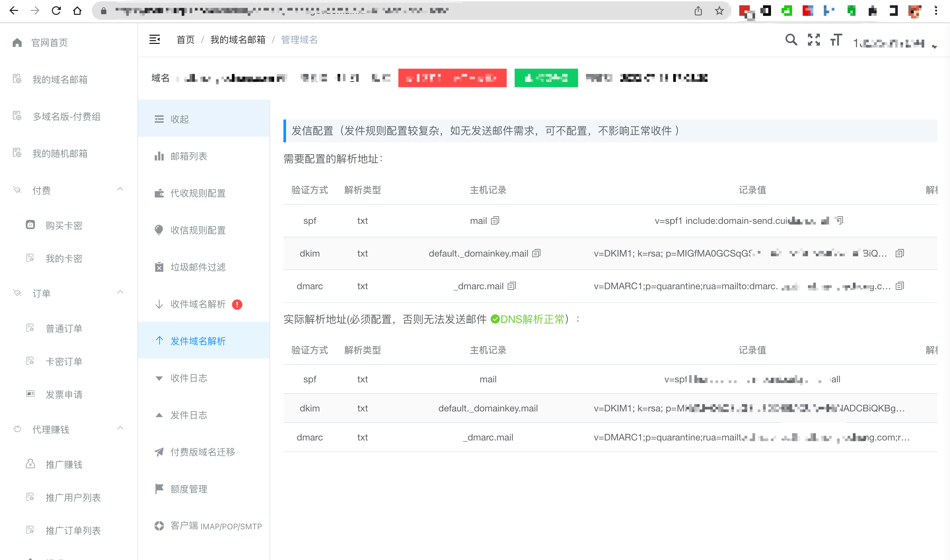Collapse the domain menu via 收起
This screenshot has width=950, height=560.
point(204,119)
